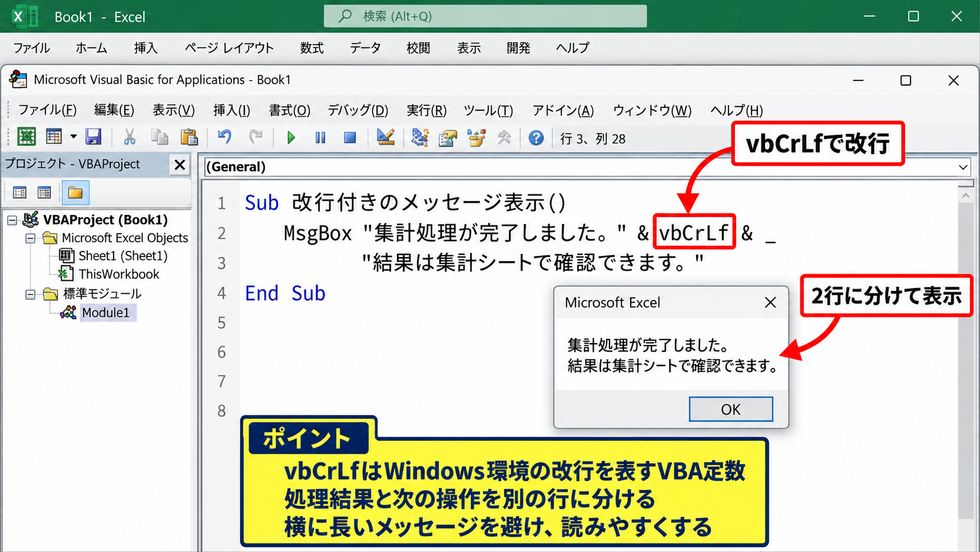The image size is (980, 552).
Task: Click the Insert UserForm toolbar icon
Action: (x=55, y=137)
